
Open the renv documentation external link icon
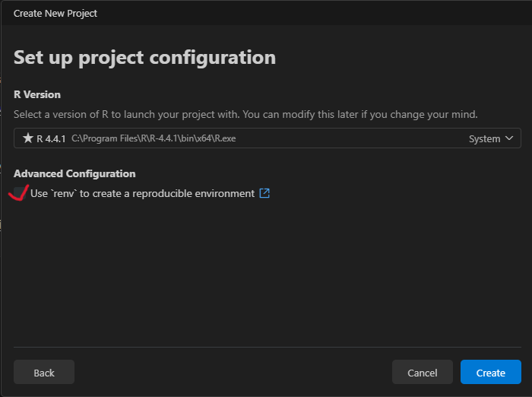coord(264,193)
